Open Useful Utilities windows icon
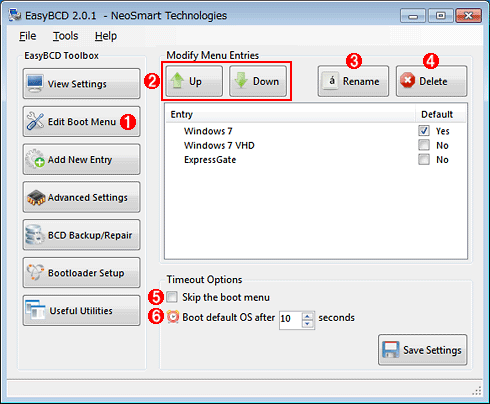Screen dimensions: 490x404 coord(35,310)
